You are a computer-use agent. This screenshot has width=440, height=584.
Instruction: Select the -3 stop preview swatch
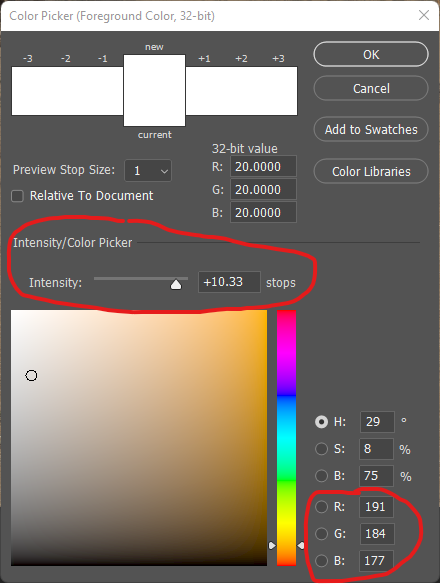pos(30,91)
